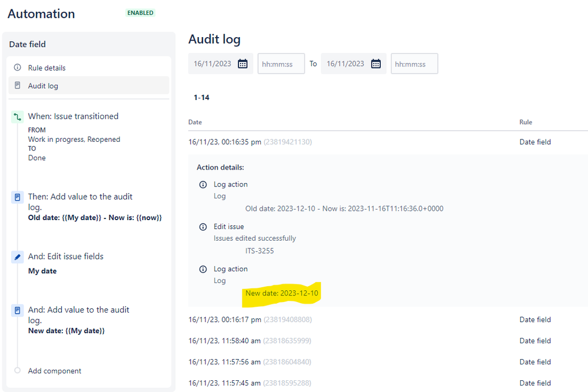Click the Audit log document icon
The width and height of the screenshot is (588, 392).
[17, 85]
